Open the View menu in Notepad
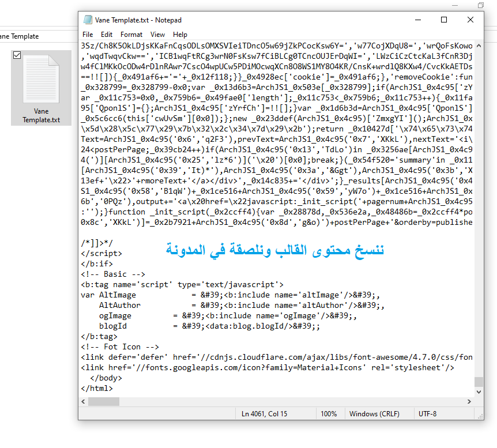The image size is (497, 448). (157, 35)
